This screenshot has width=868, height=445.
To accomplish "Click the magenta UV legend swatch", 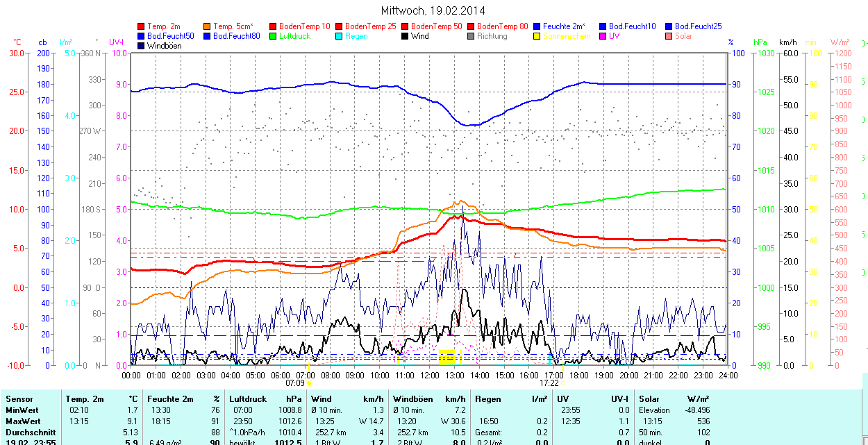I will [603, 36].
